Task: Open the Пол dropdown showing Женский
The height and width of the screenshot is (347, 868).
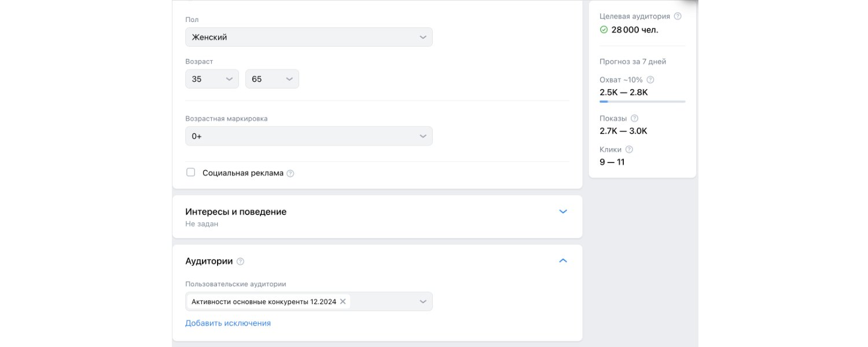Action: (x=308, y=37)
